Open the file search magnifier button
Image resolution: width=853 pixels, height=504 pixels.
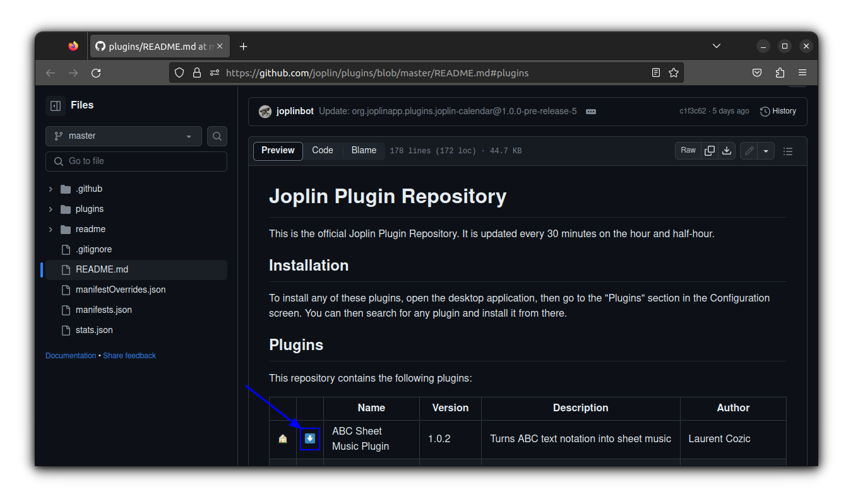coord(217,136)
